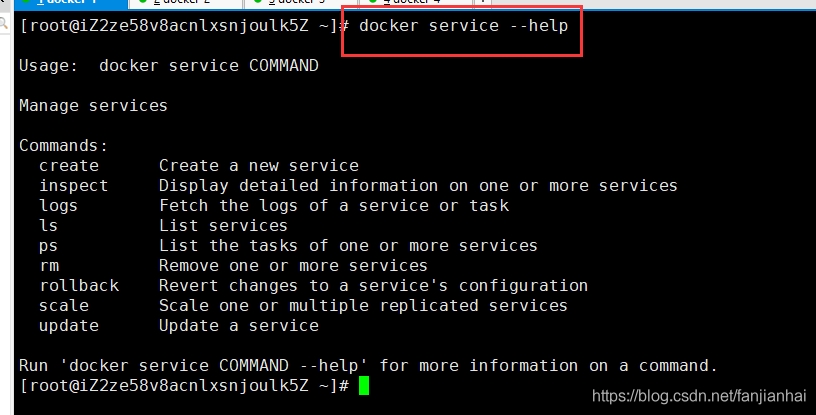Click the 'Usage: docker service COMMAND' line
Image resolution: width=816 pixels, height=415 pixels.
(169, 66)
